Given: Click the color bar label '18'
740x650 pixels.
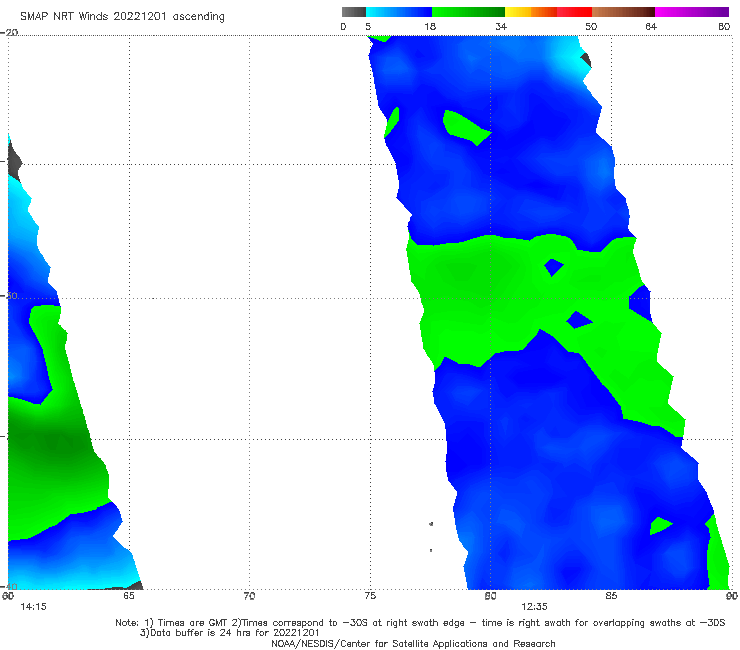Looking at the screenshot, I should point(430,26).
